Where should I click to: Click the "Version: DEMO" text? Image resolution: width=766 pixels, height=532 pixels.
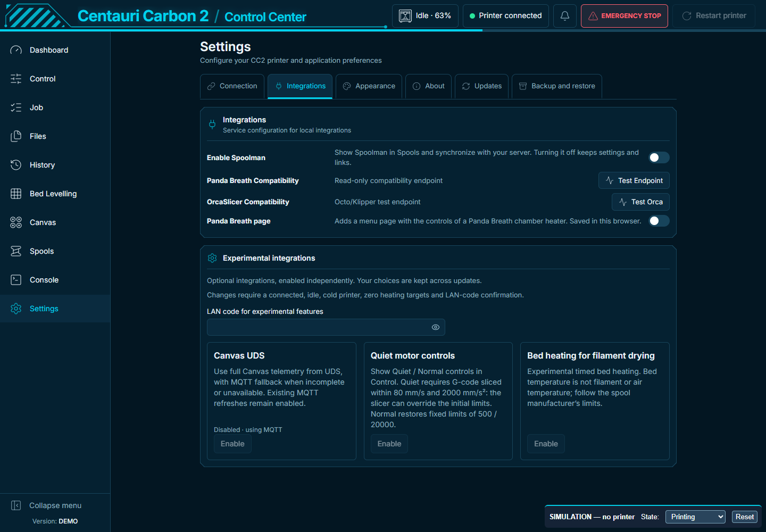pyautogui.click(x=55, y=521)
